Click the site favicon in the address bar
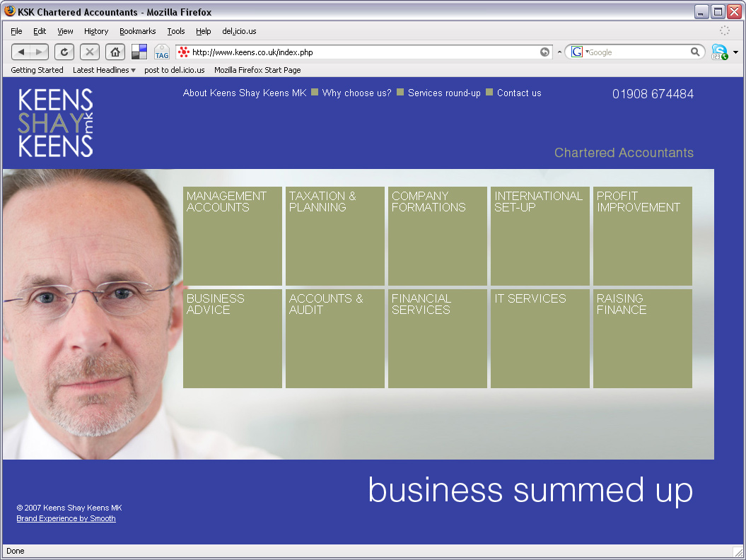The height and width of the screenshot is (560, 746). 184,52
